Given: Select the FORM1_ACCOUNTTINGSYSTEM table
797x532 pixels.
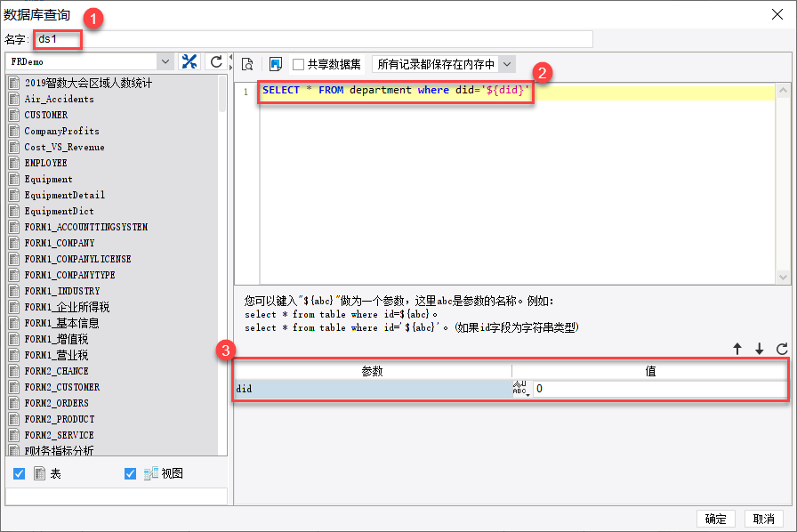Looking at the screenshot, I should 86,227.
